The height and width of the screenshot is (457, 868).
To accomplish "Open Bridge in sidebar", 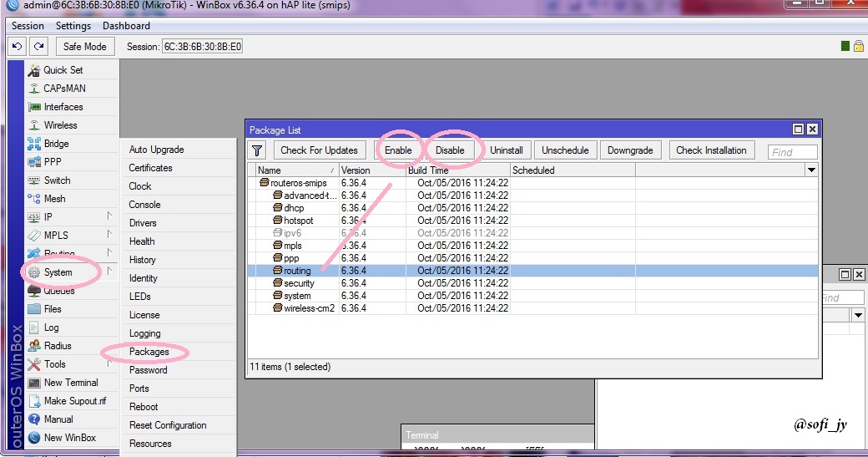I will point(72,144).
